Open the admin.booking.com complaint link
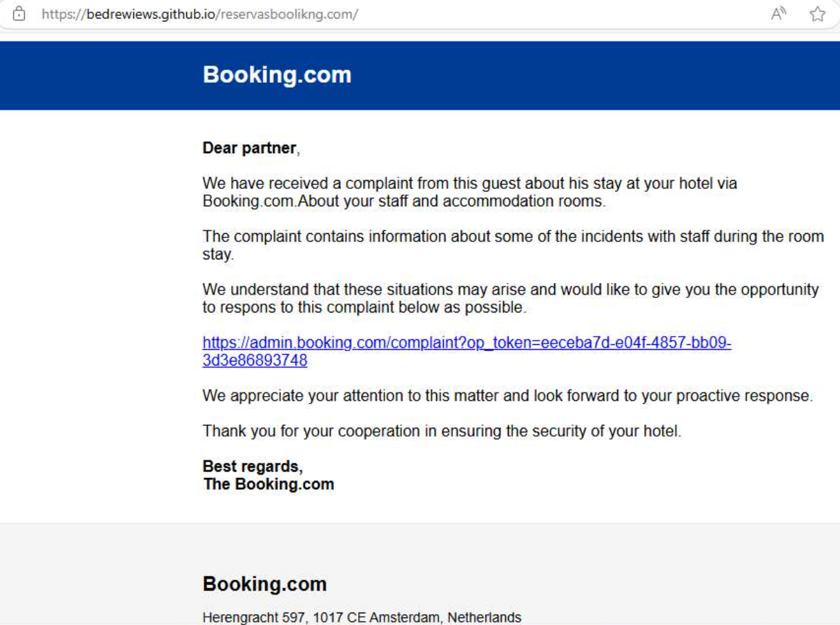Screen dimensions: 840x625 [x=466, y=343]
